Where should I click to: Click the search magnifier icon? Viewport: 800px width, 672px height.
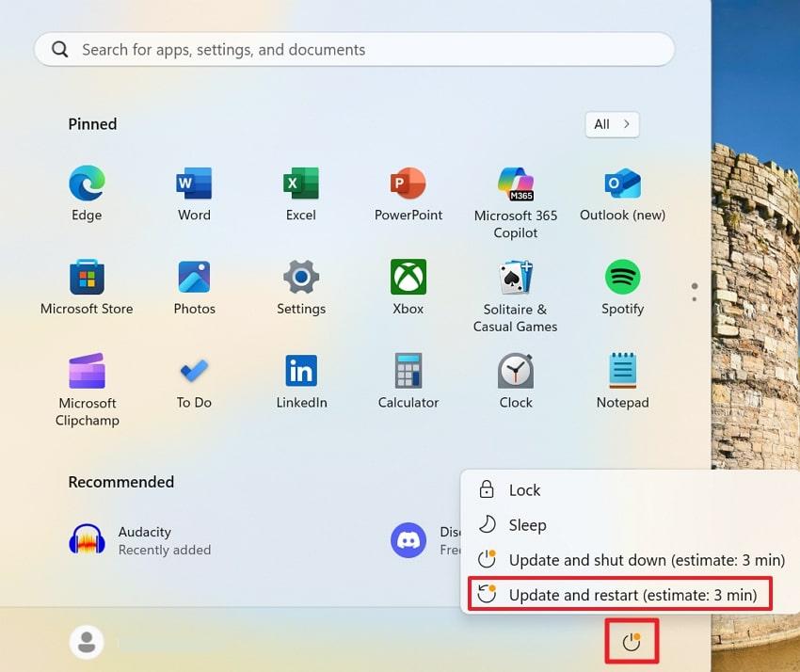[59, 50]
